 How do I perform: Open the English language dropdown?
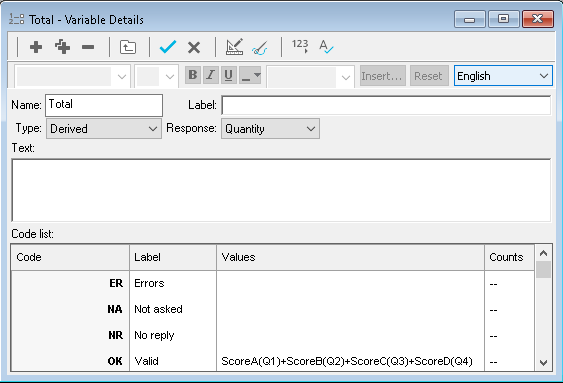pos(503,76)
